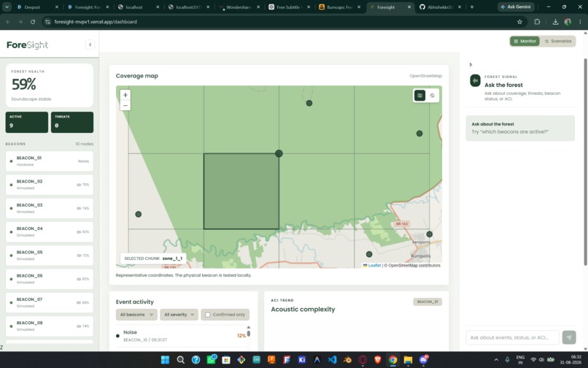Screen dimensions: 588x368
Task: Zoom out on the coverage map
Action: 125,106
